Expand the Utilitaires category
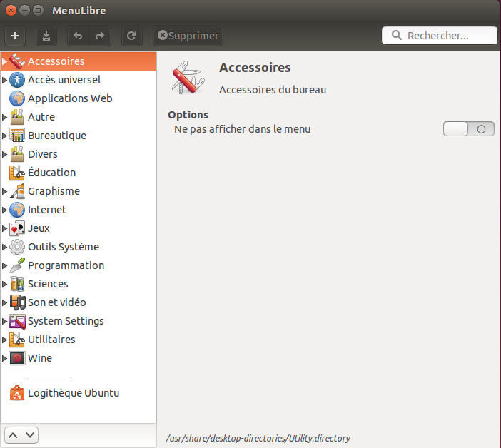501x448 pixels. [4, 339]
